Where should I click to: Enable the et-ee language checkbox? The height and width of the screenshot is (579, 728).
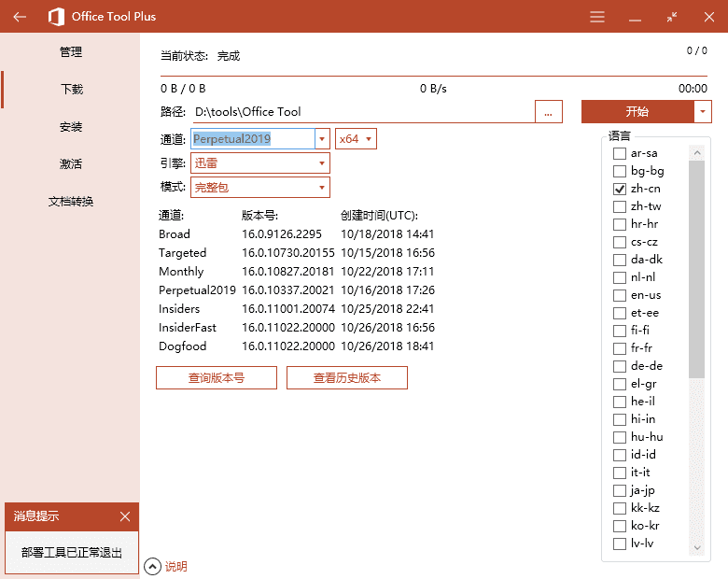click(x=620, y=313)
